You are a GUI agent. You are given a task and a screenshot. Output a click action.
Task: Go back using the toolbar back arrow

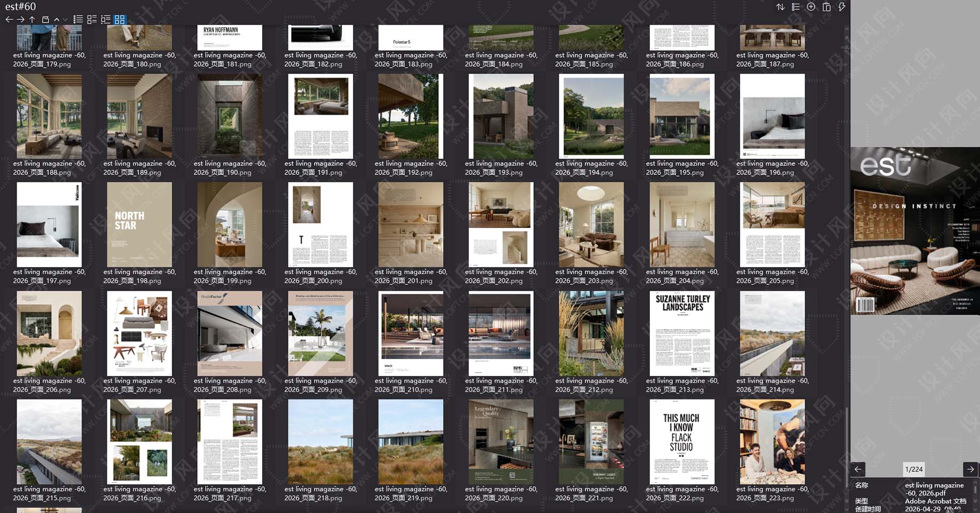tap(9, 20)
